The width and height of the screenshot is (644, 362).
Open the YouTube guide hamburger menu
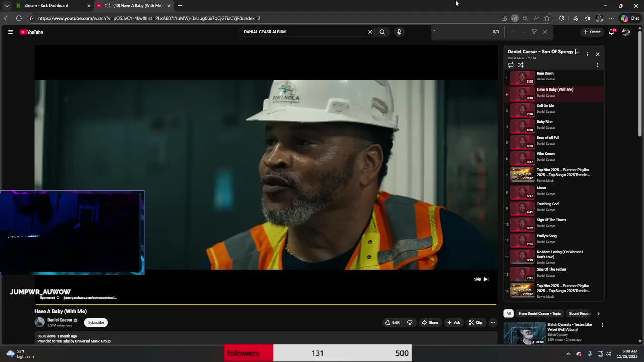[x=10, y=32]
